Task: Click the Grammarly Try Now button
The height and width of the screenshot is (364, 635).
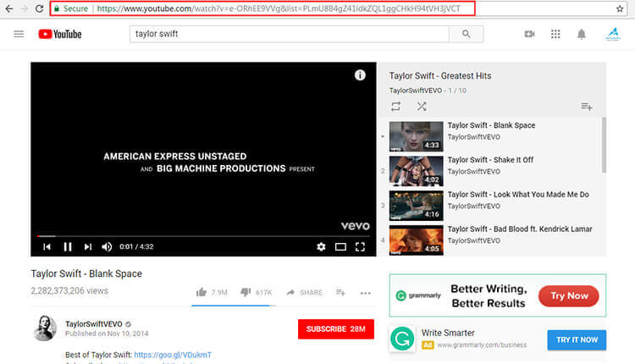Action: pyautogui.click(x=569, y=296)
